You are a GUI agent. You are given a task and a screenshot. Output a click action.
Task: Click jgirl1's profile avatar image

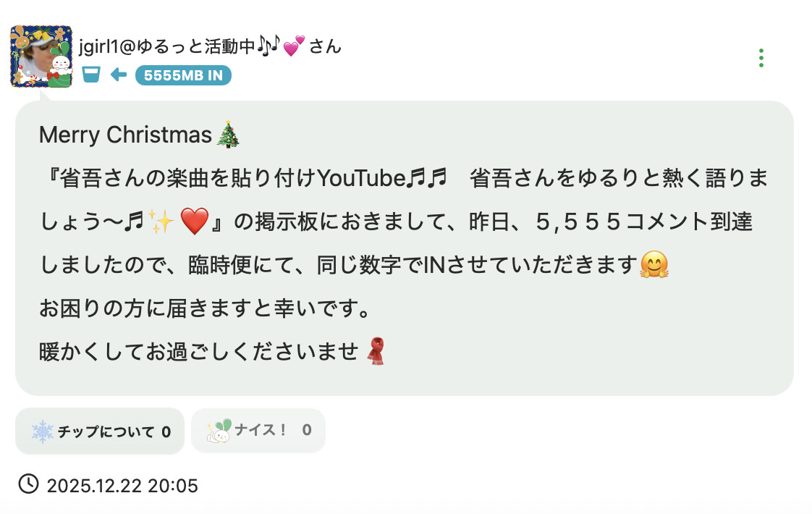(41, 56)
